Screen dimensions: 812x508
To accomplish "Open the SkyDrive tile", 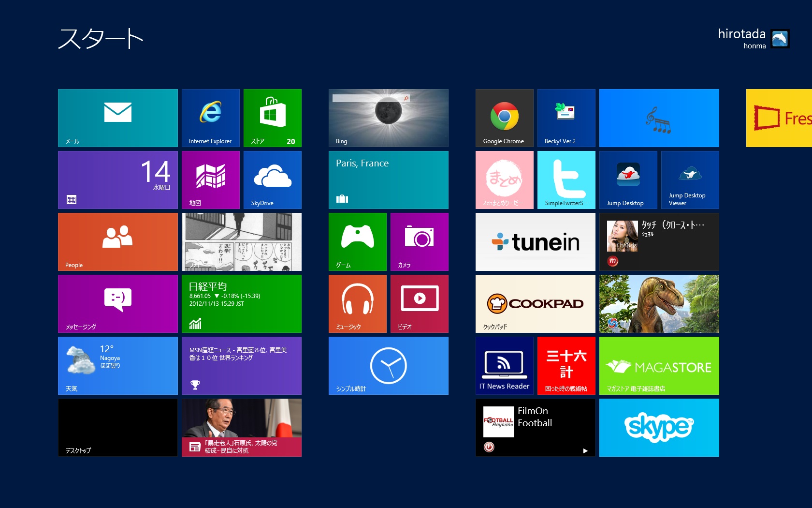I will 273,180.
